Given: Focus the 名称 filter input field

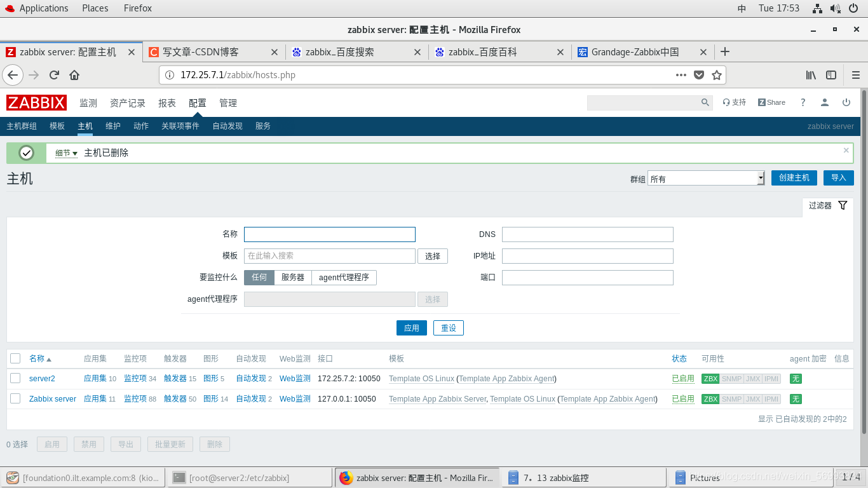Looking at the screenshot, I should coord(330,234).
